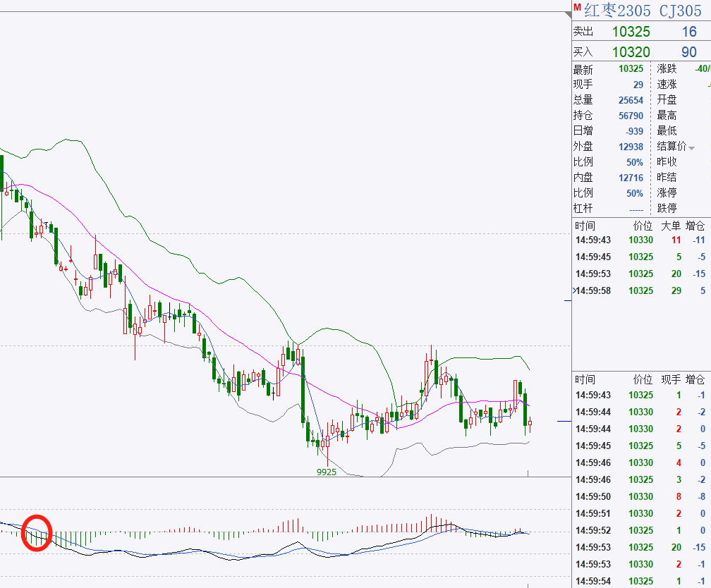Viewport: 711px width, 588px height.
Task: Click the 外盘 value 12938
Action: (631, 147)
